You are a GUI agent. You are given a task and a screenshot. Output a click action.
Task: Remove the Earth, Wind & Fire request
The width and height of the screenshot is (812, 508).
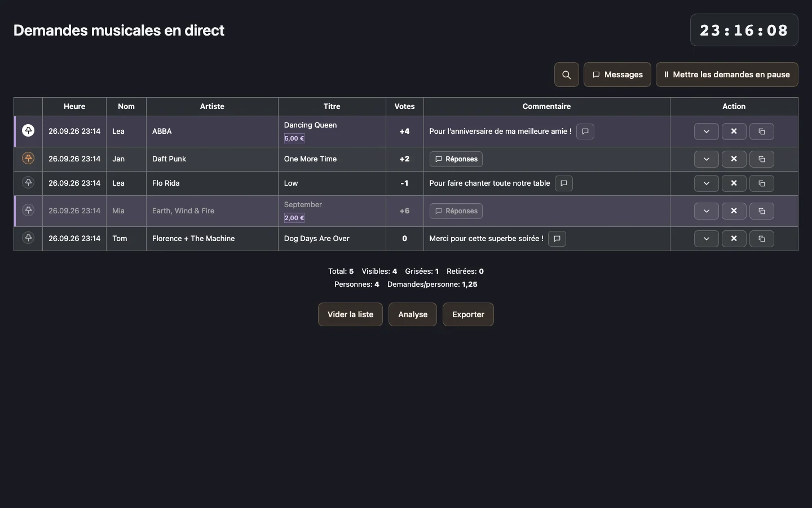click(734, 211)
